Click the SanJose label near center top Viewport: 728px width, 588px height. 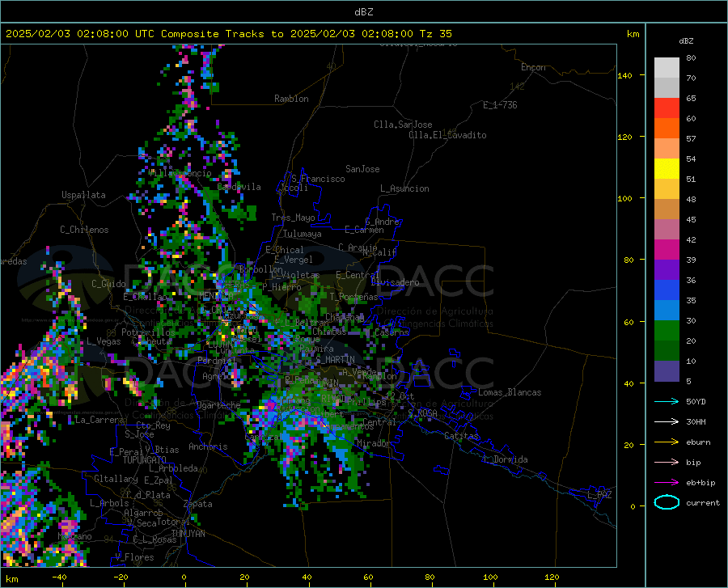[x=362, y=169]
